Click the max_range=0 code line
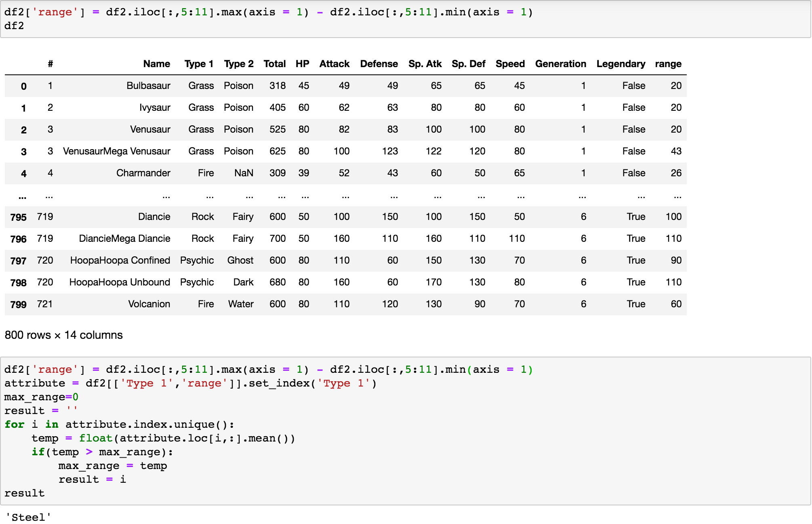Viewport: 812px width, 524px height. [41, 397]
